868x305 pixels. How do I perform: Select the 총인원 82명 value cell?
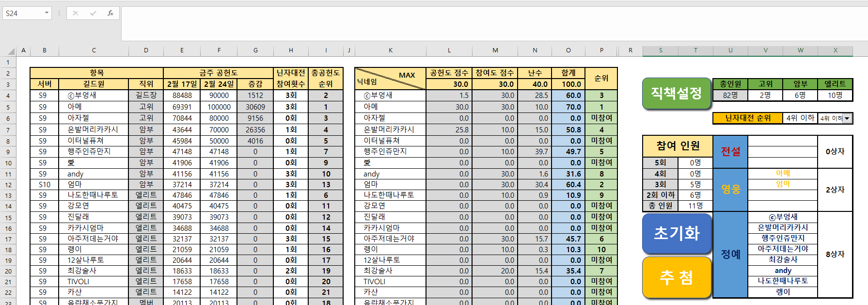[x=730, y=95]
